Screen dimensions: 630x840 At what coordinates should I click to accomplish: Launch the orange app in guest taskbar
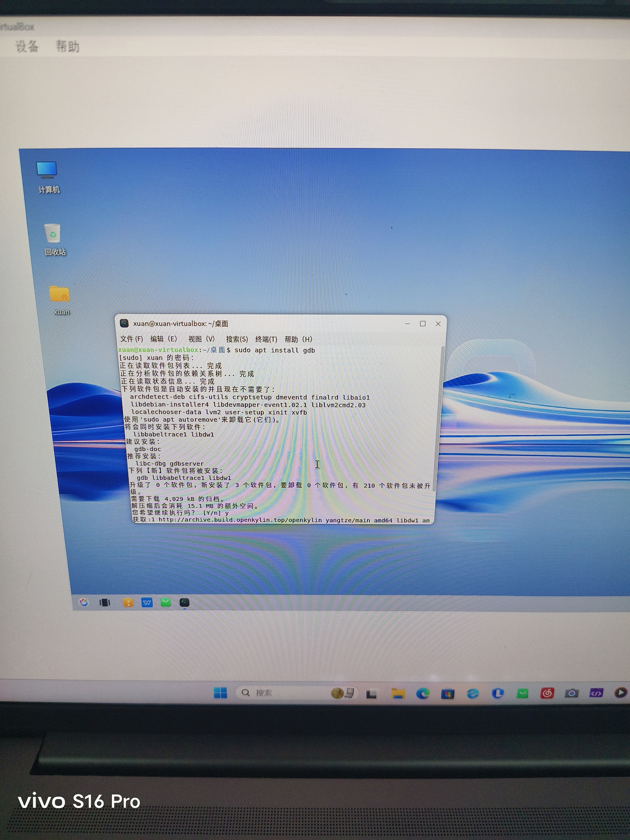click(128, 603)
